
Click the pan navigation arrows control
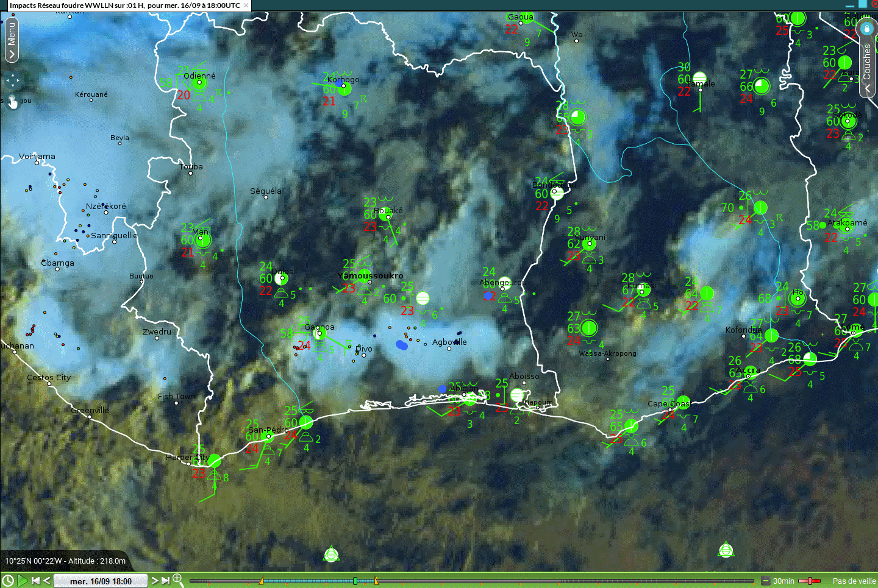(x=12, y=80)
